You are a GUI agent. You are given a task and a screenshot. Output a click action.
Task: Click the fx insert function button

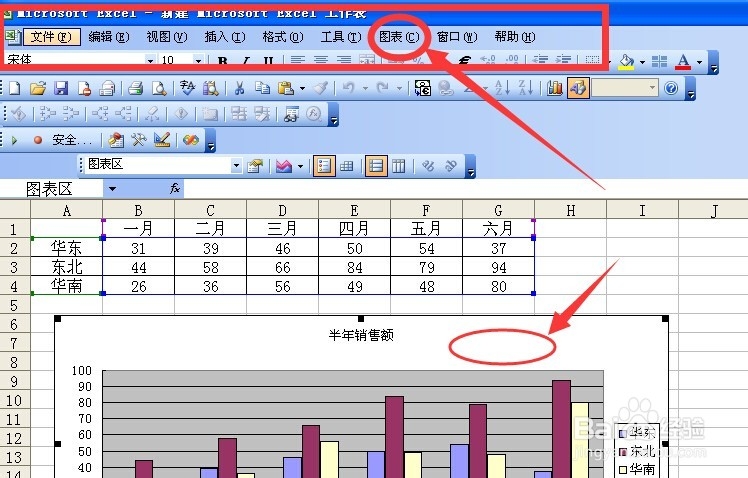(175, 188)
